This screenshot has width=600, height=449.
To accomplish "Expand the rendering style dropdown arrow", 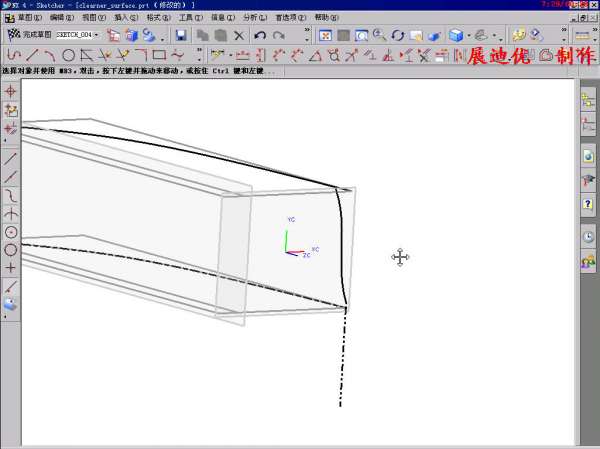I will click(x=469, y=35).
